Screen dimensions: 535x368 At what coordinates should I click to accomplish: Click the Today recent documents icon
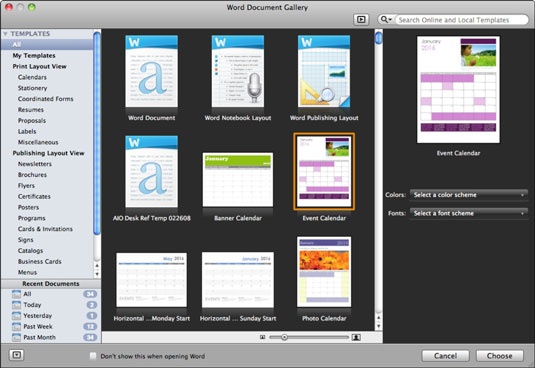click(x=16, y=305)
